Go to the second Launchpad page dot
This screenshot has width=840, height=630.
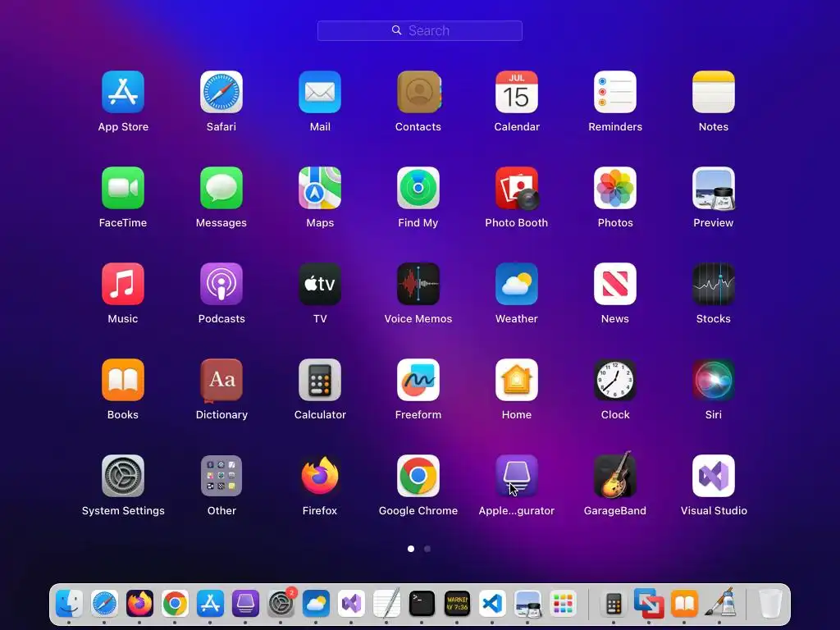[427, 549]
